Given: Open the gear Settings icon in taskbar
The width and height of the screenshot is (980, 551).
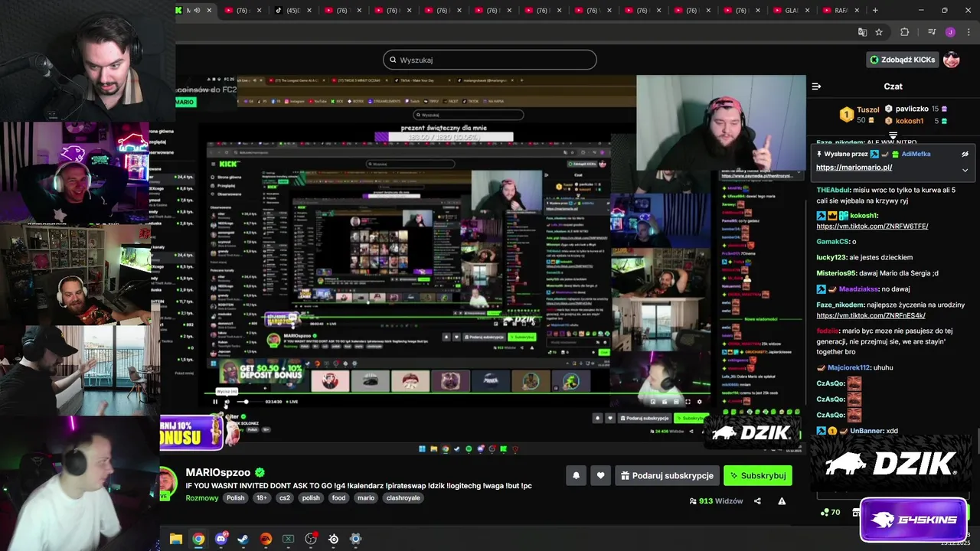Looking at the screenshot, I should pyautogui.click(x=355, y=539).
